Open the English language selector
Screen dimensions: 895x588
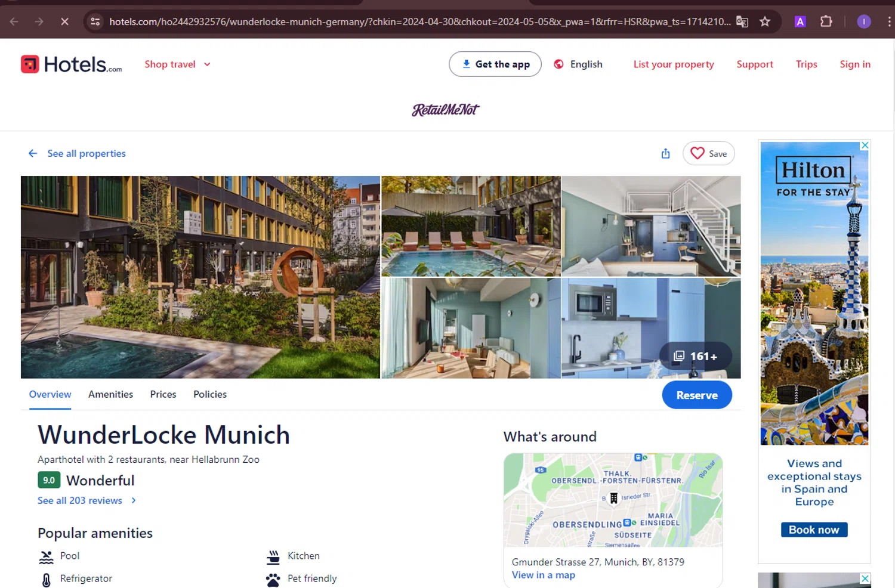pos(578,64)
